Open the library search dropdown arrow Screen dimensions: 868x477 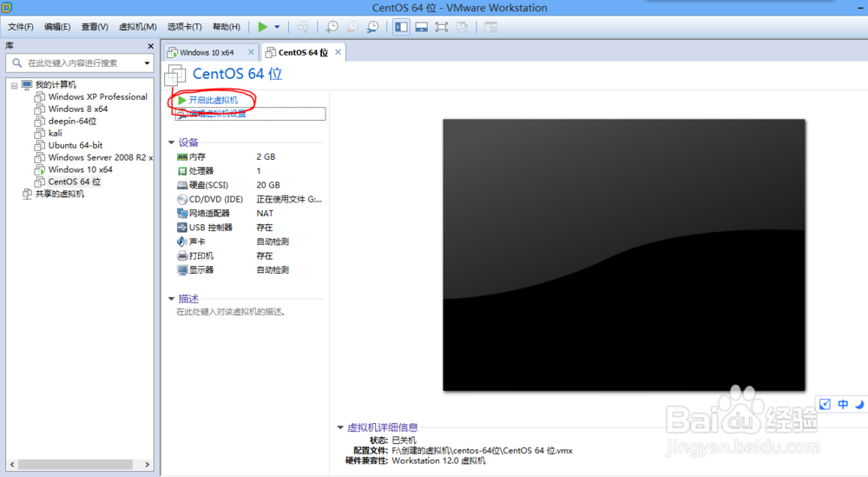147,63
